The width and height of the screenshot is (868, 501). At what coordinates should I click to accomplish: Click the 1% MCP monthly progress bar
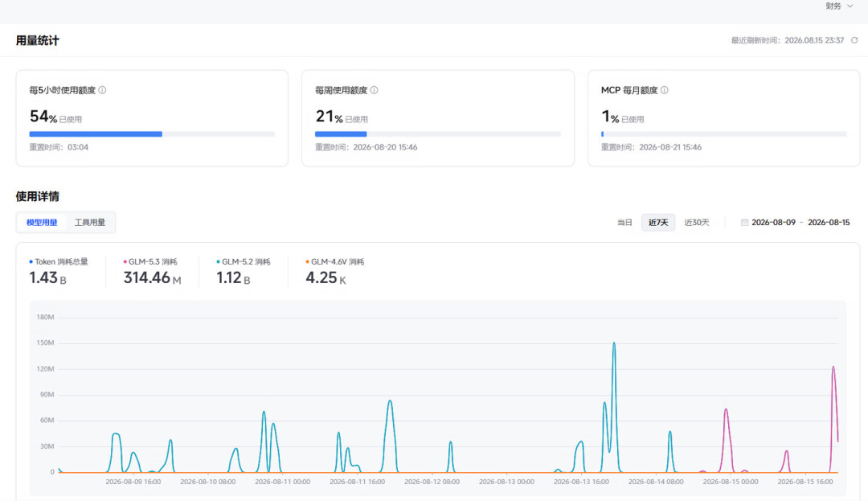(723, 134)
